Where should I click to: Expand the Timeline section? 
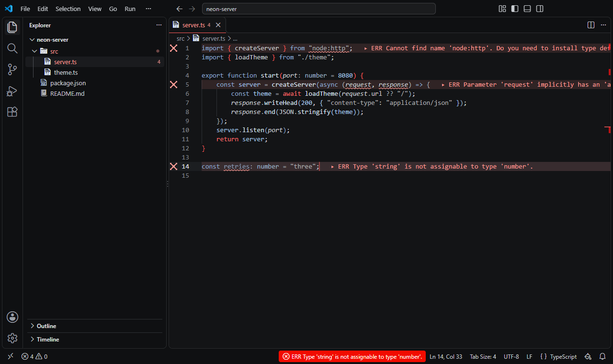pyautogui.click(x=95, y=339)
